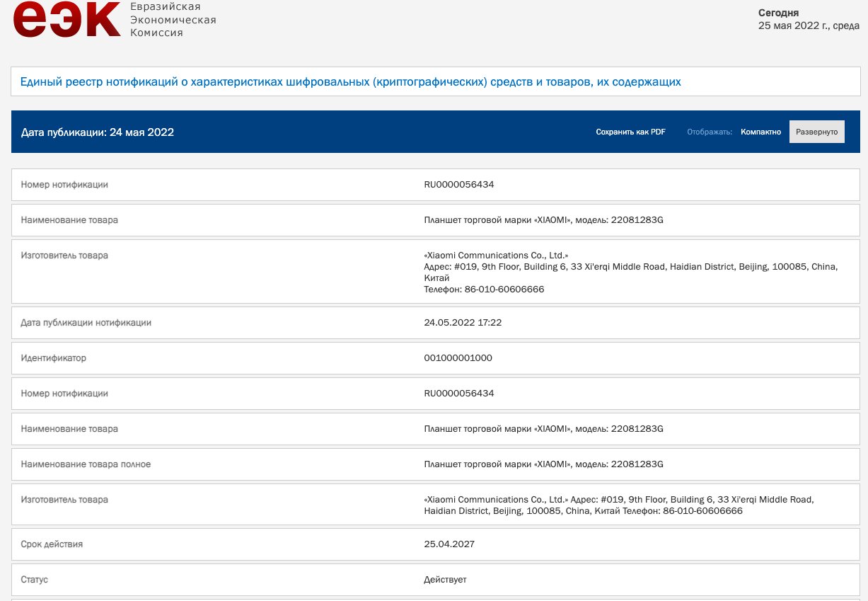The image size is (868, 601).
Task: Click the 24.05.2022 17:22 value
Action: tap(463, 323)
